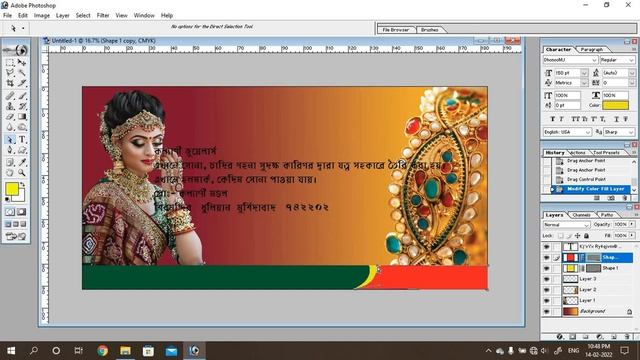
Task: Pick the Magic Wand tool
Action: pyautogui.click(x=22, y=73)
